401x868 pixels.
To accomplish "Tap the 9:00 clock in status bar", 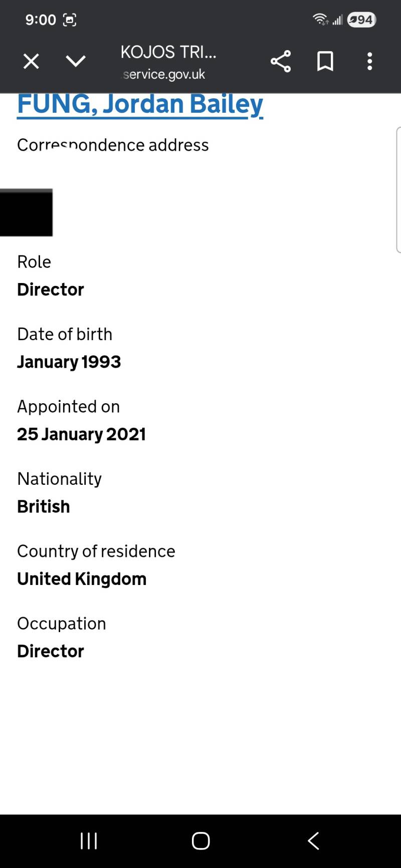I will tap(41, 20).
